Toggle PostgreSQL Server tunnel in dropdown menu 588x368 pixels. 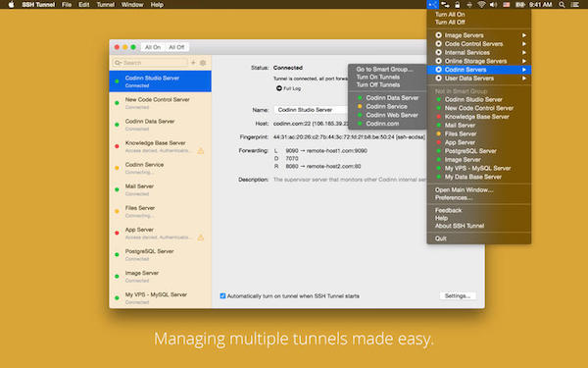(479, 151)
